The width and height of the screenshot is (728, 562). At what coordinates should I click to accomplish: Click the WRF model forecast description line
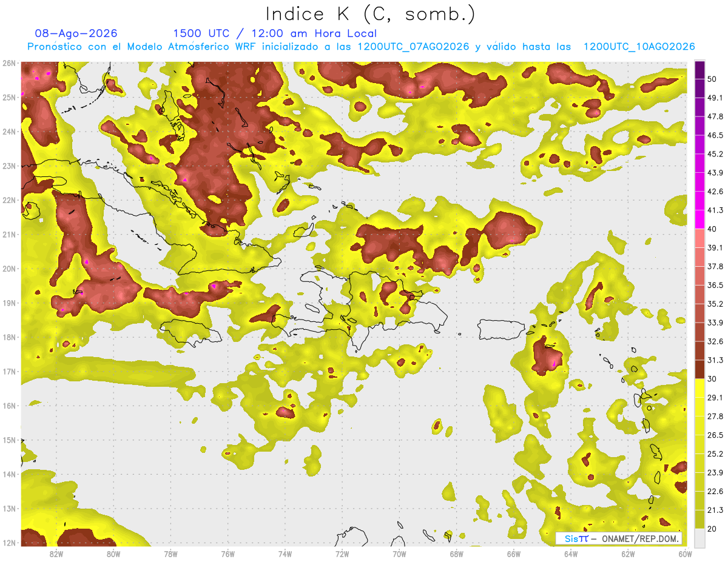(361, 47)
